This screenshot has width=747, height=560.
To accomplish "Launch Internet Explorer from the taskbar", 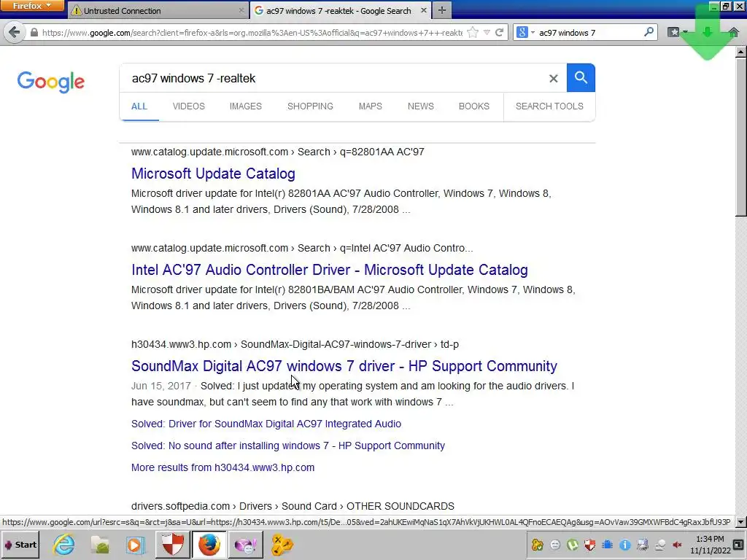I will 63,544.
